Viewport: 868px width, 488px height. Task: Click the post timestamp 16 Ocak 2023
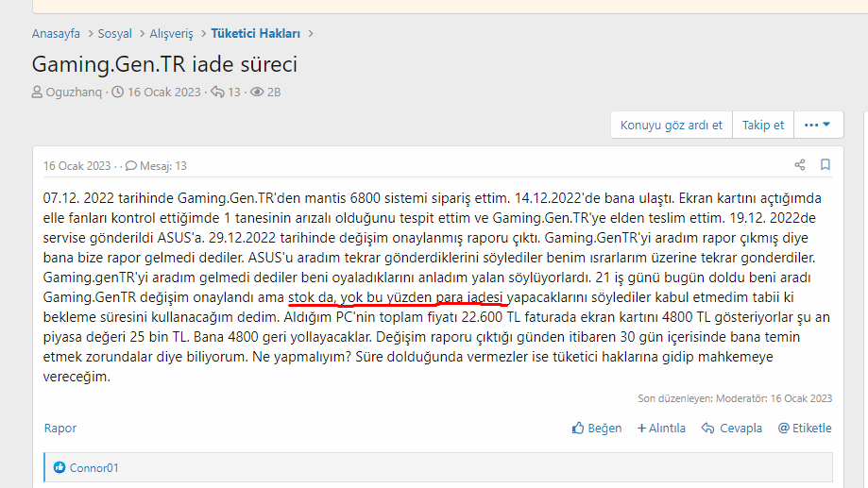[77, 166]
